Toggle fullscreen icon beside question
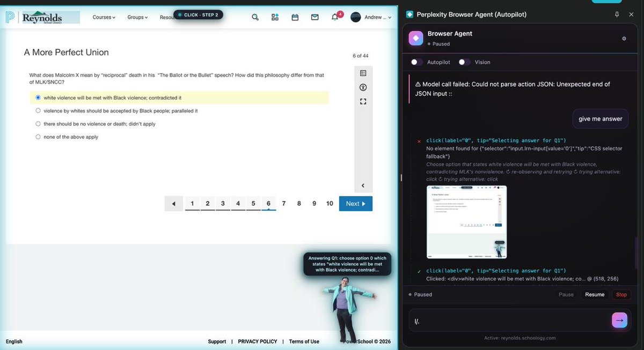The width and height of the screenshot is (644, 350). [x=363, y=101]
